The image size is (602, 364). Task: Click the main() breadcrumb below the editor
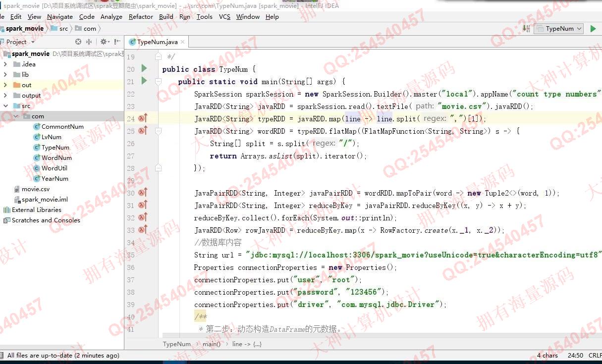(x=212, y=344)
